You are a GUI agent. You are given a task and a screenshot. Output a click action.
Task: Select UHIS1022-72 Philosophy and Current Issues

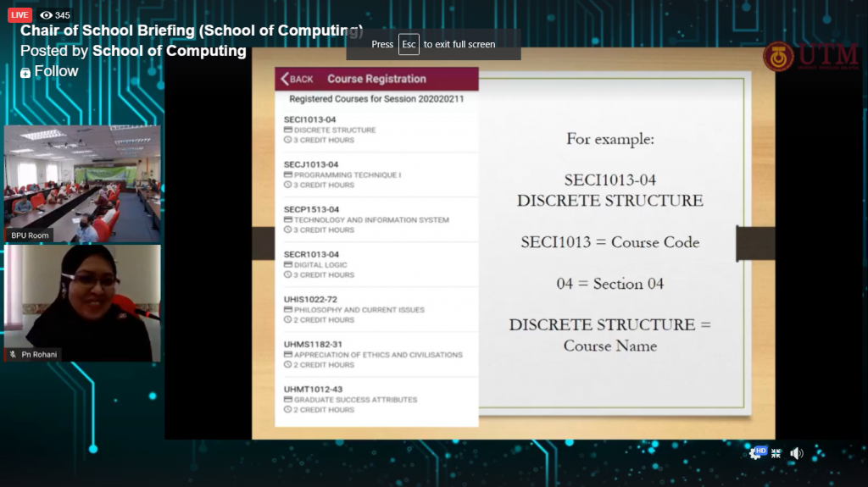376,309
